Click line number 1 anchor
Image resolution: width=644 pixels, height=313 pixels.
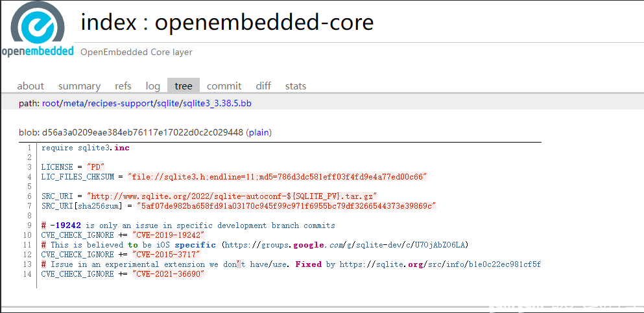pyautogui.click(x=29, y=148)
